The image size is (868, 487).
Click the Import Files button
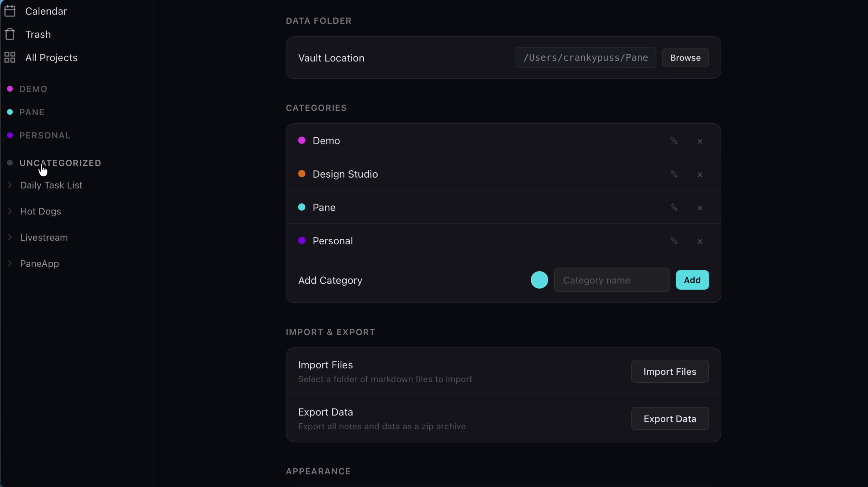[x=669, y=371]
